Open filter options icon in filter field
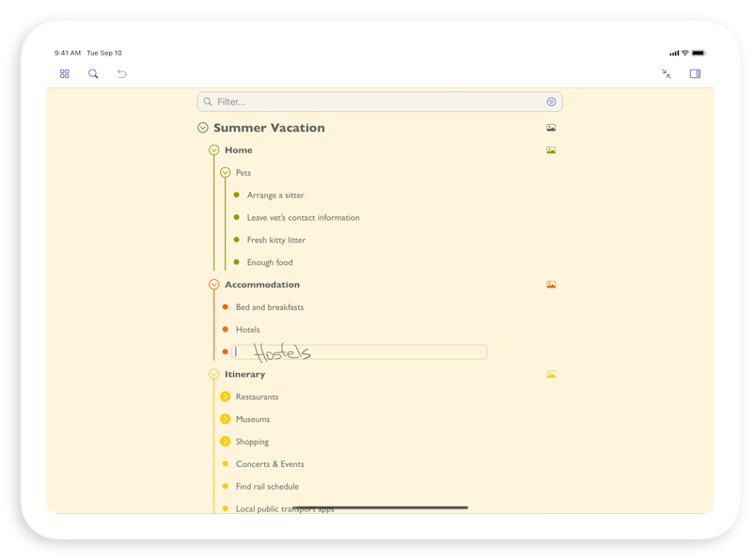 coord(552,101)
